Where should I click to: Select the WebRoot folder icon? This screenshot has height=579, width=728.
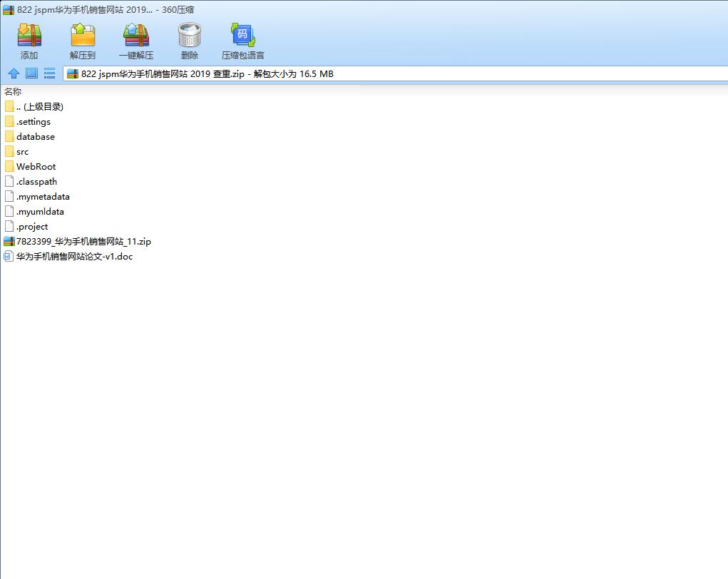click(x=9, y=166)
